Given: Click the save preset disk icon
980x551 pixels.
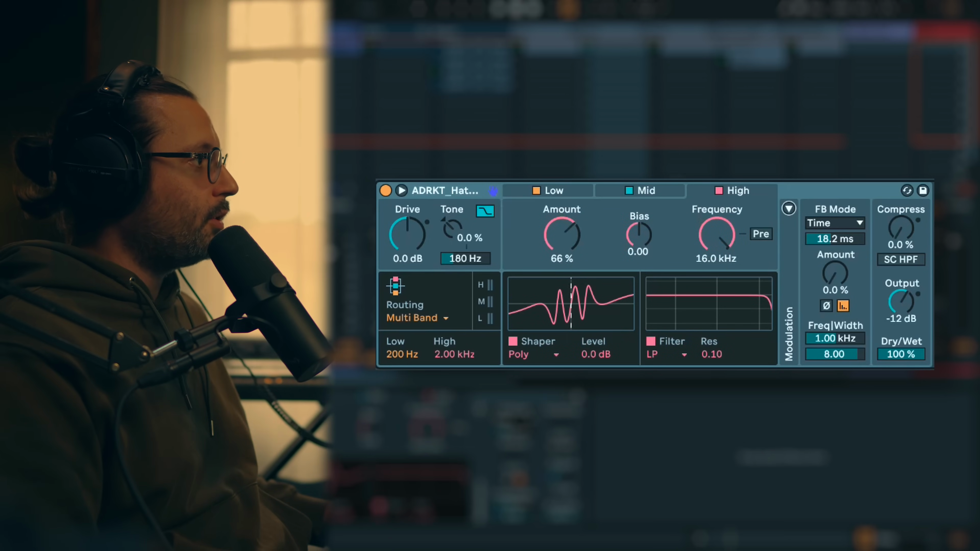Looking at the screenshot, I should 923,191.
